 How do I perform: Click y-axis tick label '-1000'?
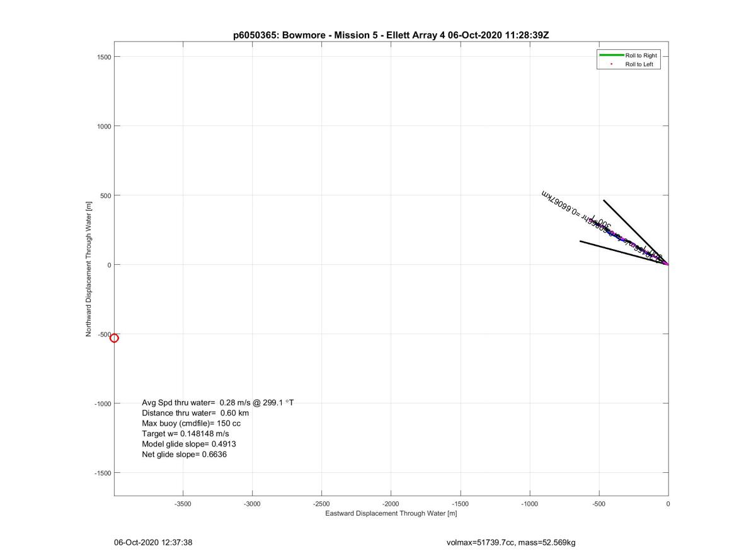point(103,404)
